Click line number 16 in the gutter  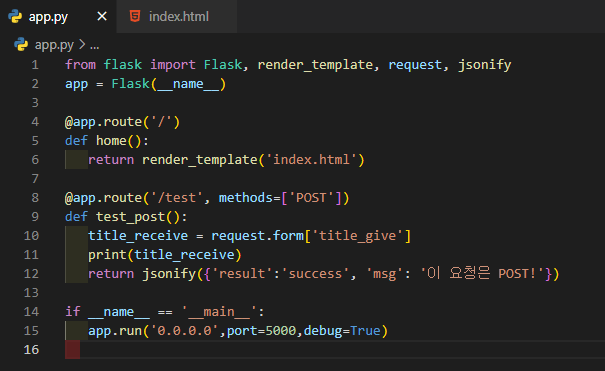tap(31, 350)
